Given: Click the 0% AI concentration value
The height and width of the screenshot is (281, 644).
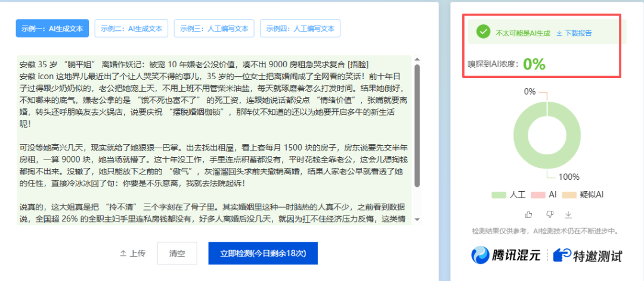Looking at the screenshot, I should coord(534,64).
